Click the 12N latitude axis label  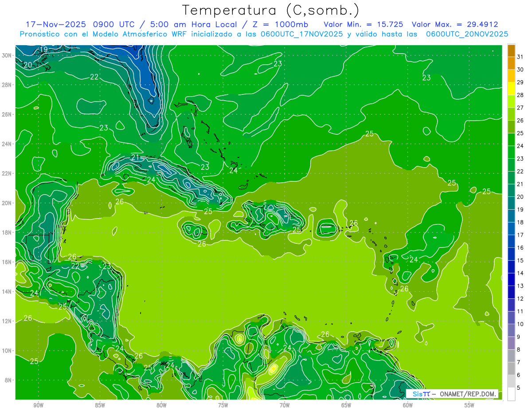[8, 321]
